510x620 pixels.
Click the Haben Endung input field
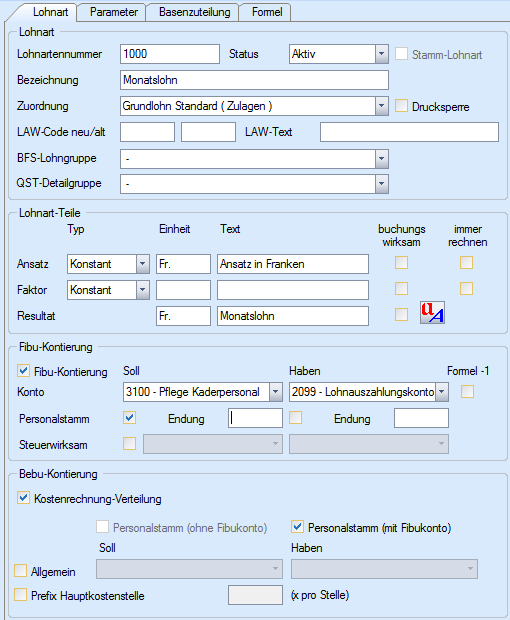(421, 418)
